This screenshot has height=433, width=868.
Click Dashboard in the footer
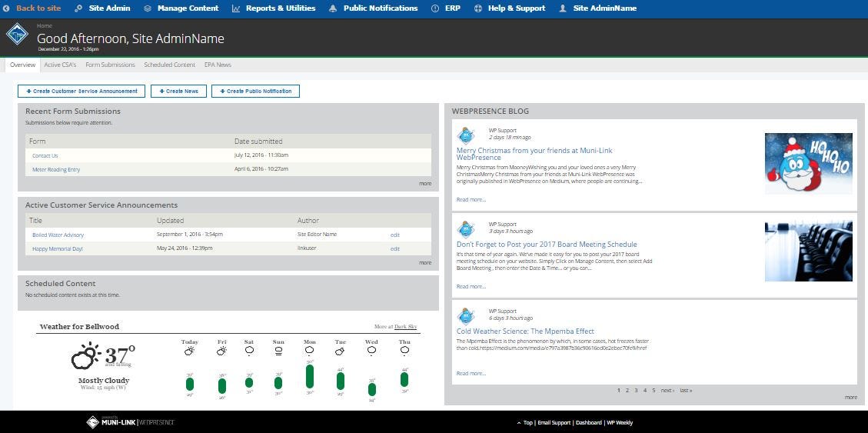[x=588, y=422]
